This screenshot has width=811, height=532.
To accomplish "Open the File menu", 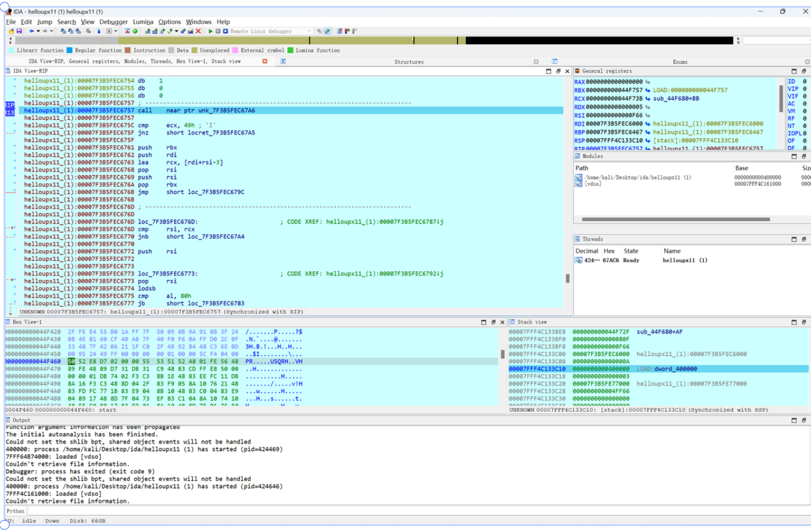I will (x=11, y=21).
